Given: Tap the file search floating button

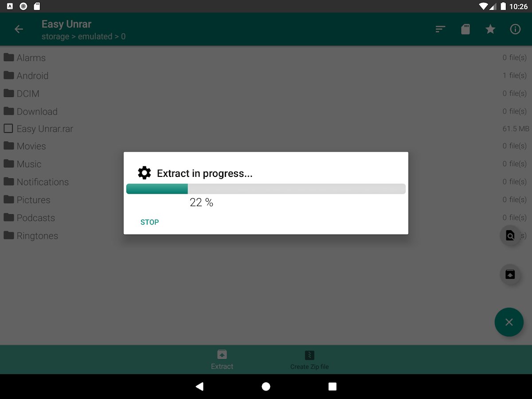Looking at the screenshot, I should pyautogui.click(x=510, y=235).
